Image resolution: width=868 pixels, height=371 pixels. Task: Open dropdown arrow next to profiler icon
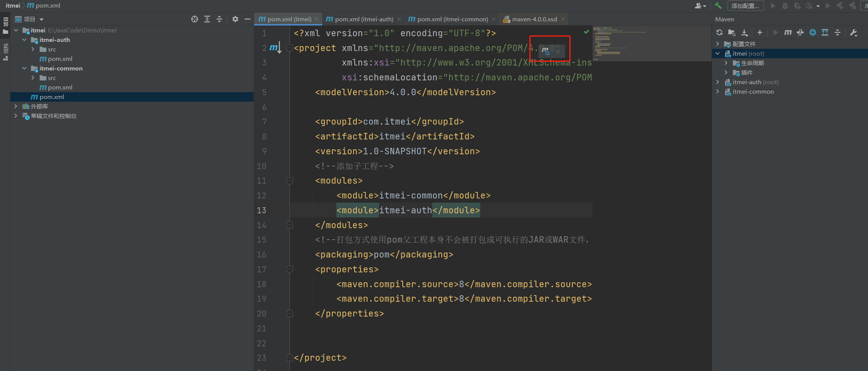pos(818,6)
